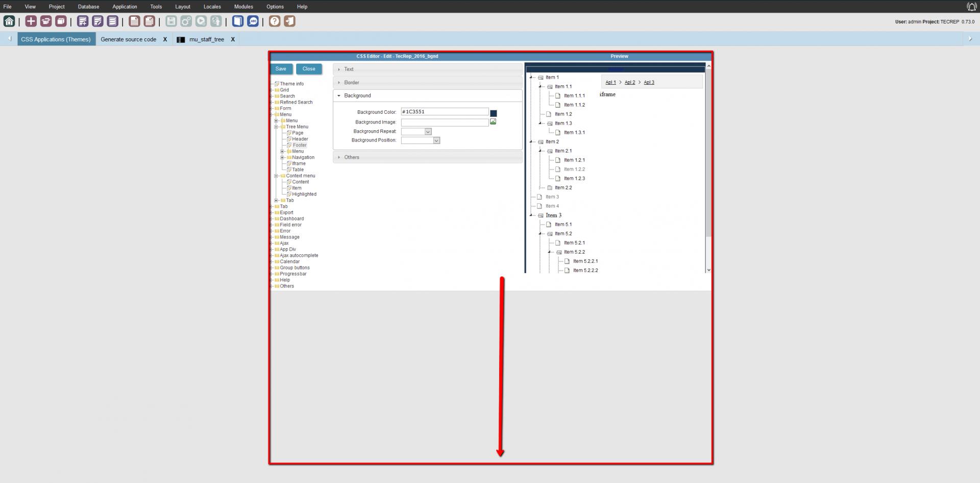Screen dimensions: 980x483
Task: Click the open-box toolbar icon
Action: pyautogui.click(x=46, y=21)
